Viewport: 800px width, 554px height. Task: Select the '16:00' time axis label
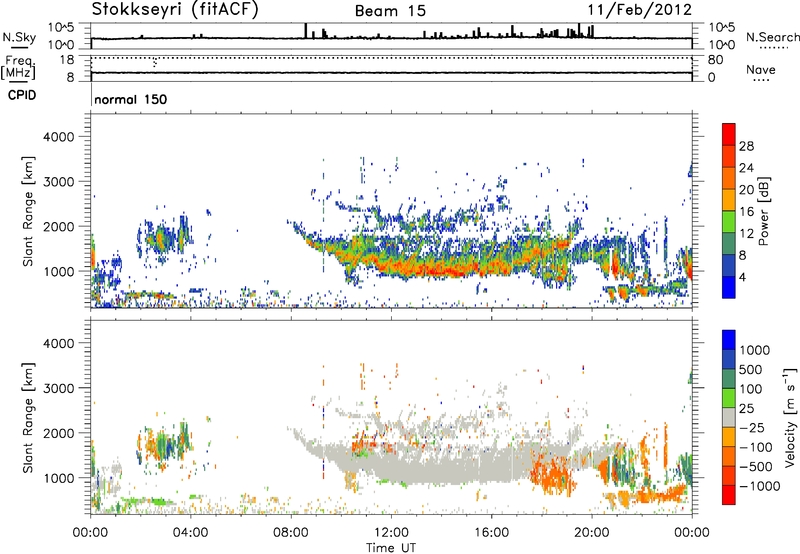pyautogui.click(x=491, y=533)
